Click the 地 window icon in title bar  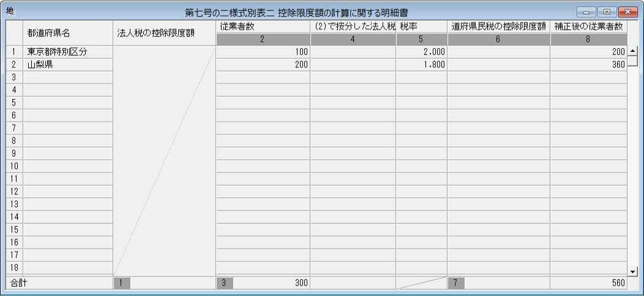10,12
